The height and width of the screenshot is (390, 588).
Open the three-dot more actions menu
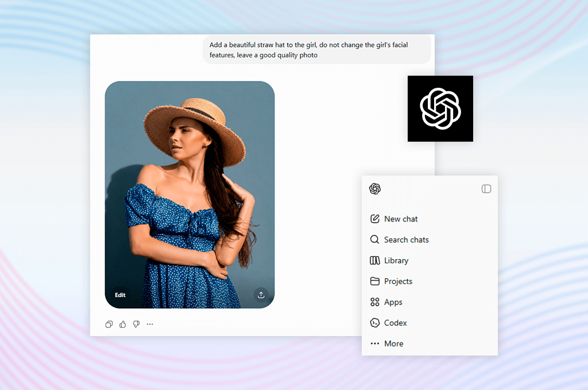point(150,324)
